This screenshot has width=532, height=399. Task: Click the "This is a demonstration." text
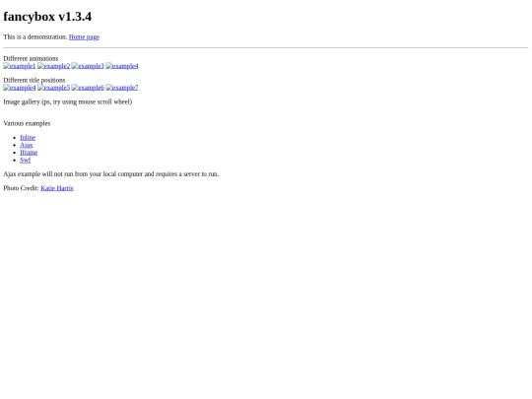pyautogui.click(x=35, y=37)
